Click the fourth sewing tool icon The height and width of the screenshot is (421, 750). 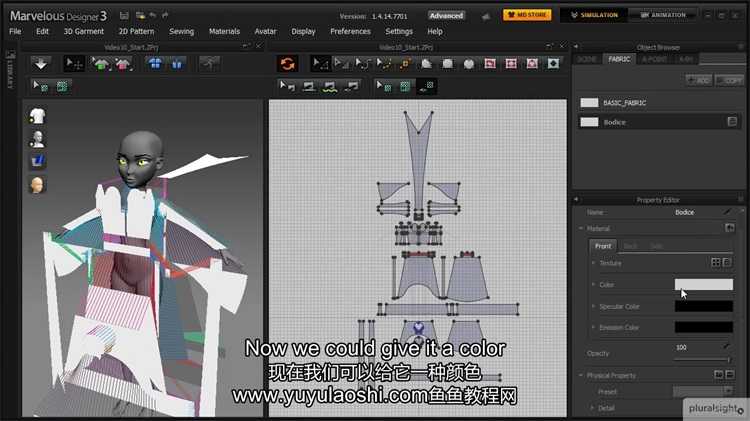click(352, 86)
